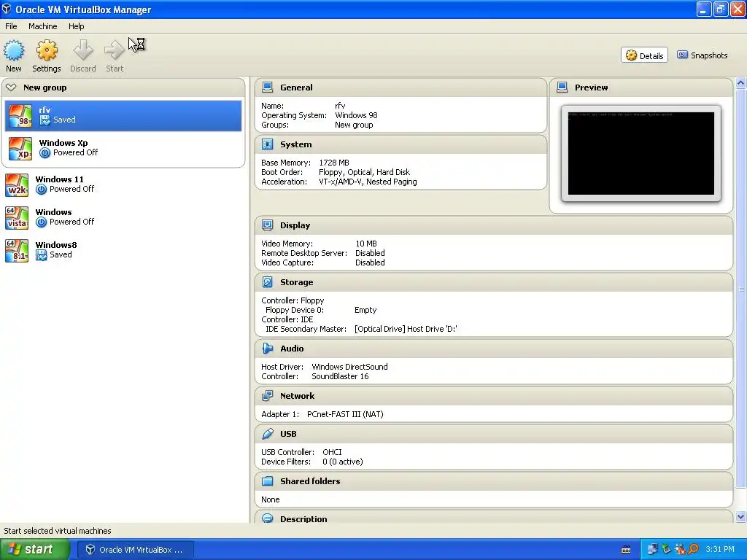This screenshot has height=560, width=747.
Task: Open the System section header link
Action: [x=296, y=145]
